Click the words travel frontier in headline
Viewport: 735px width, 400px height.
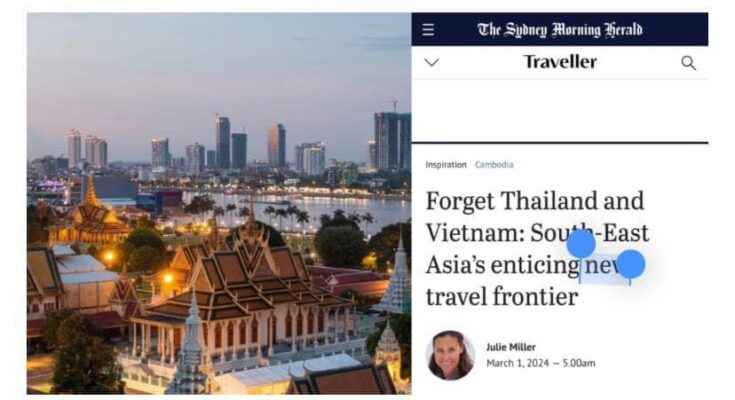pyautogui.click(x=502, y=297)
